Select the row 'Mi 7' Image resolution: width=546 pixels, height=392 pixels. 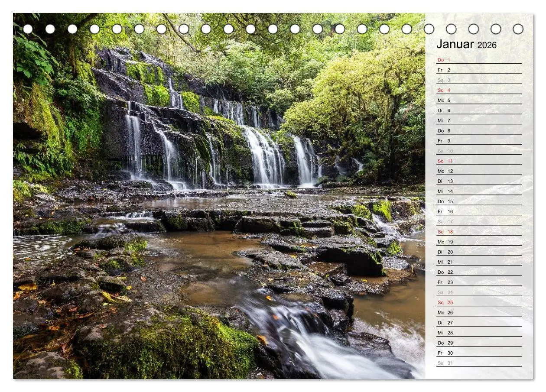479,120
